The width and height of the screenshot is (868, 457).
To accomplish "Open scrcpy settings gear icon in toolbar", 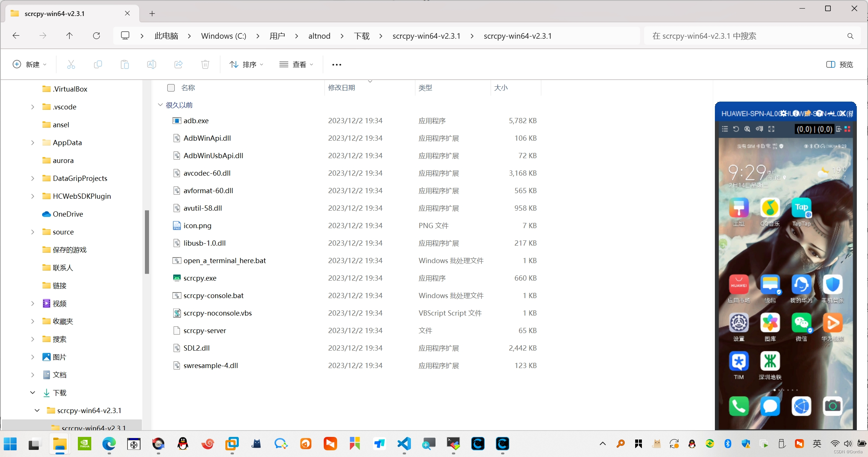I will tap(760, 129).
